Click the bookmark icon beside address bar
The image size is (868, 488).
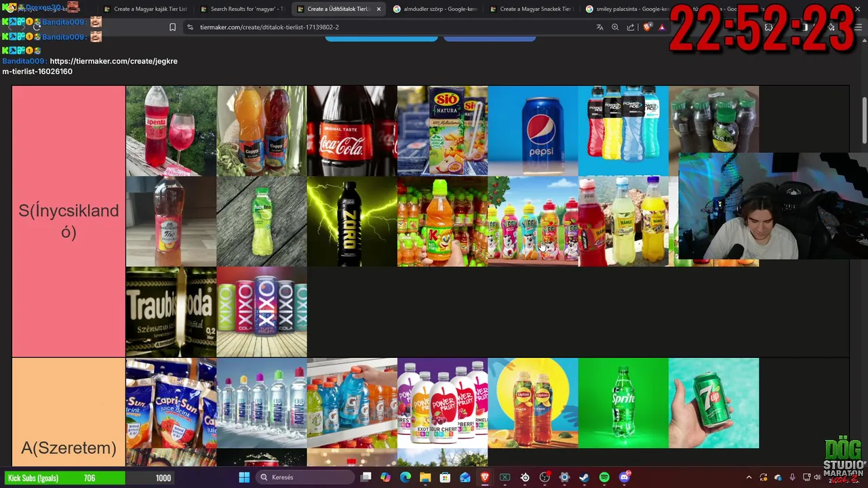click(172, 27)
